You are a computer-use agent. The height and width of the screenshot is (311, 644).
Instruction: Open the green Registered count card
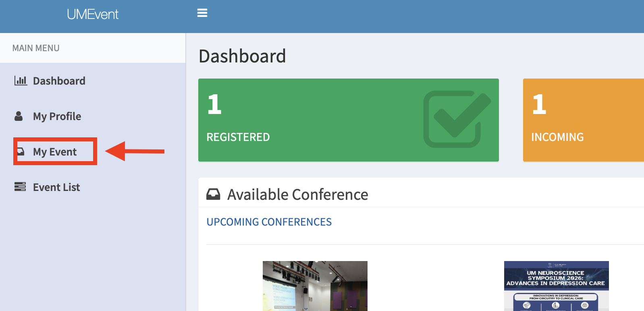point(349,120)
